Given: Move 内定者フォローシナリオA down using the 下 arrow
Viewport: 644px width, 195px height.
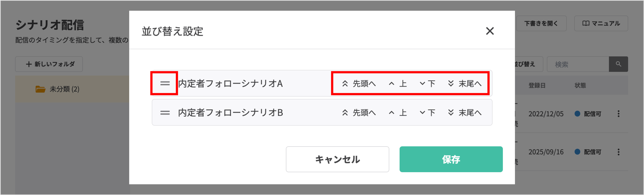Looking at the screenshot, I should 428,84.
